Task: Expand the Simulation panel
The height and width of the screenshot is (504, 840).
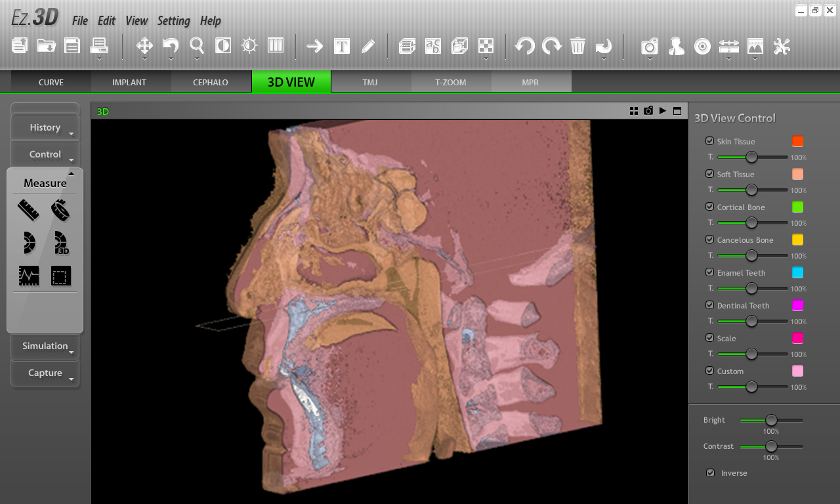Action: coord(45,346)
